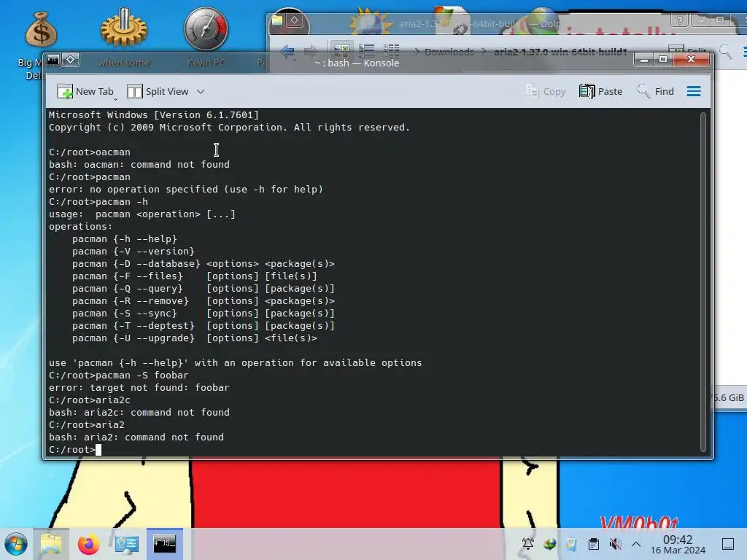Open the notifications bell tray icon

coord(528,544)
